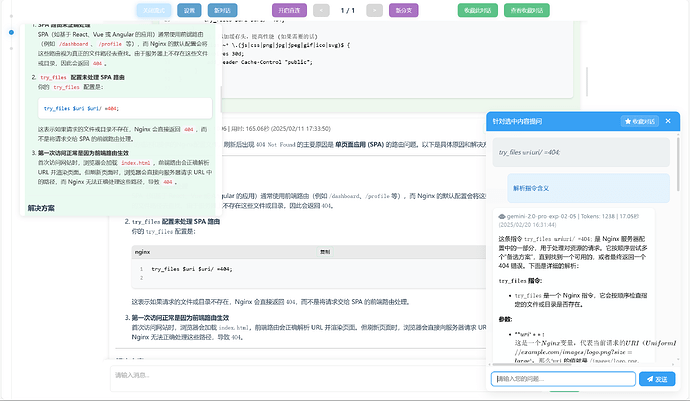
Task: Click heading 第一次访问正常是因为前端路由生效 in main chat
Action: point(180,317)
